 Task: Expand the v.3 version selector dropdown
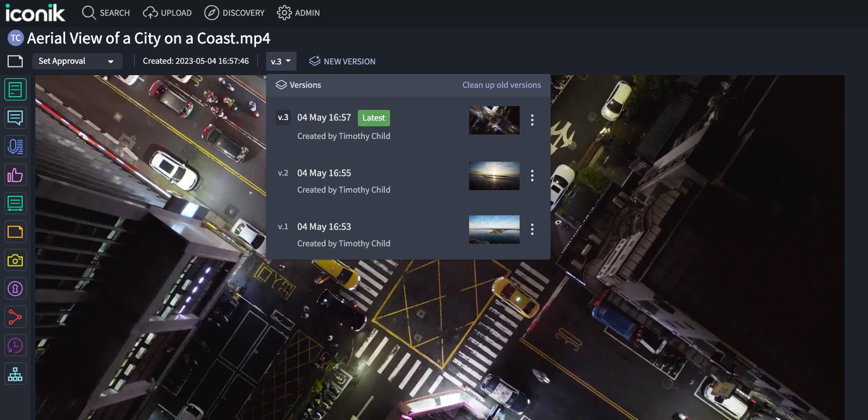(281, 61)
